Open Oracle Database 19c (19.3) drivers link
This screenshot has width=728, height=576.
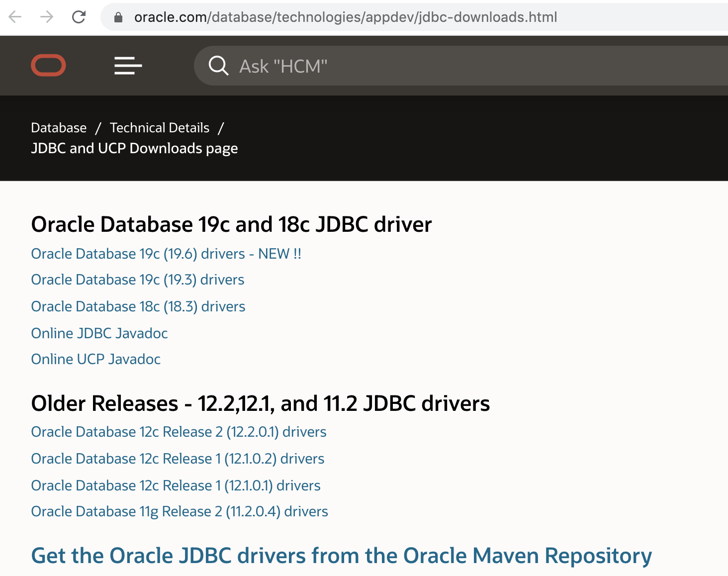pos(138,280)
